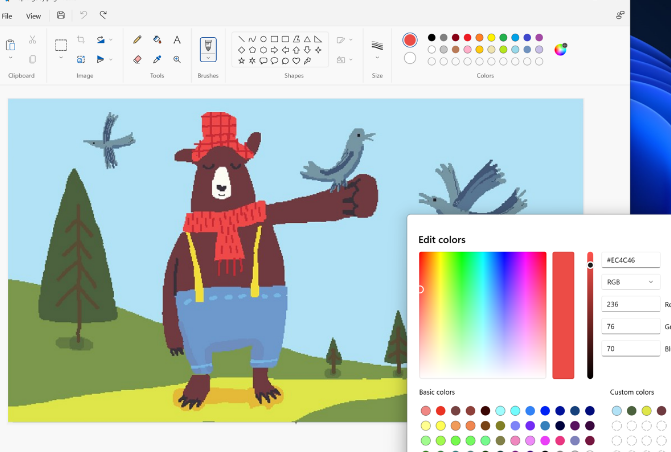
Task: Click the Save icon in title bar
Action: tap(61, 16)
